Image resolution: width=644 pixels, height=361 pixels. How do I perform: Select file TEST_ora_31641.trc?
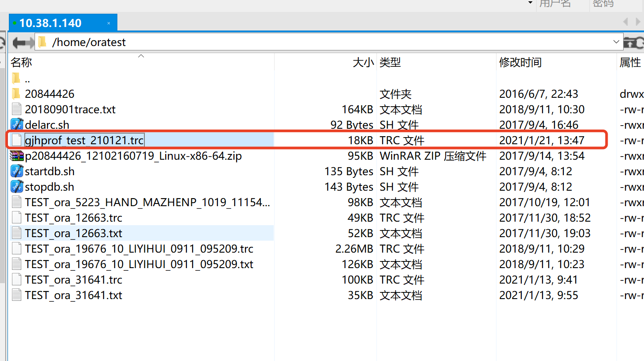point(74,280)
